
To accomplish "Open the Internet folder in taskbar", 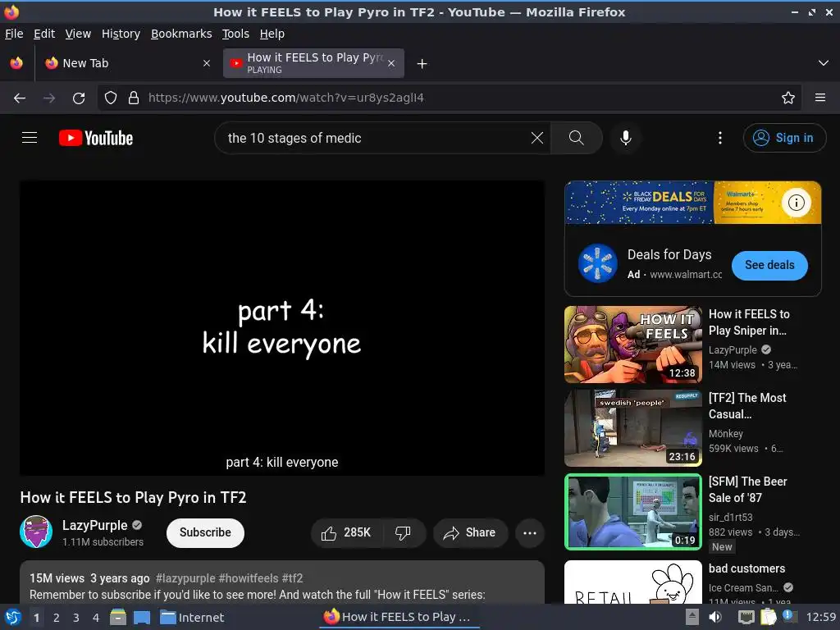I will pyautogui.click(x=192, y=618).
